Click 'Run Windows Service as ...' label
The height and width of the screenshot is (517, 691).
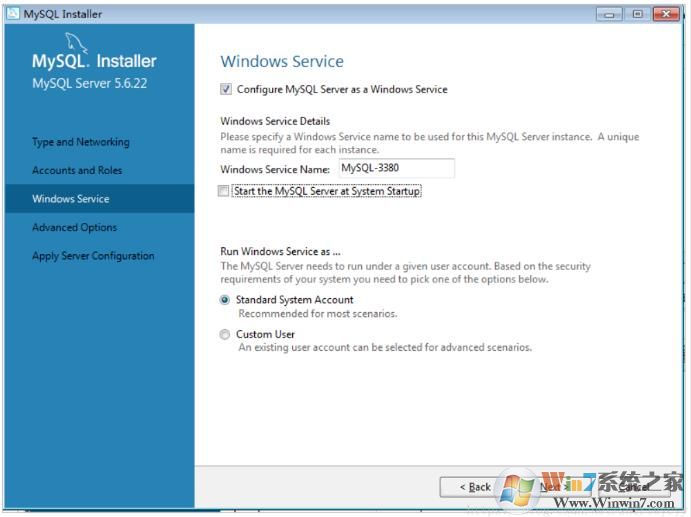280,252
